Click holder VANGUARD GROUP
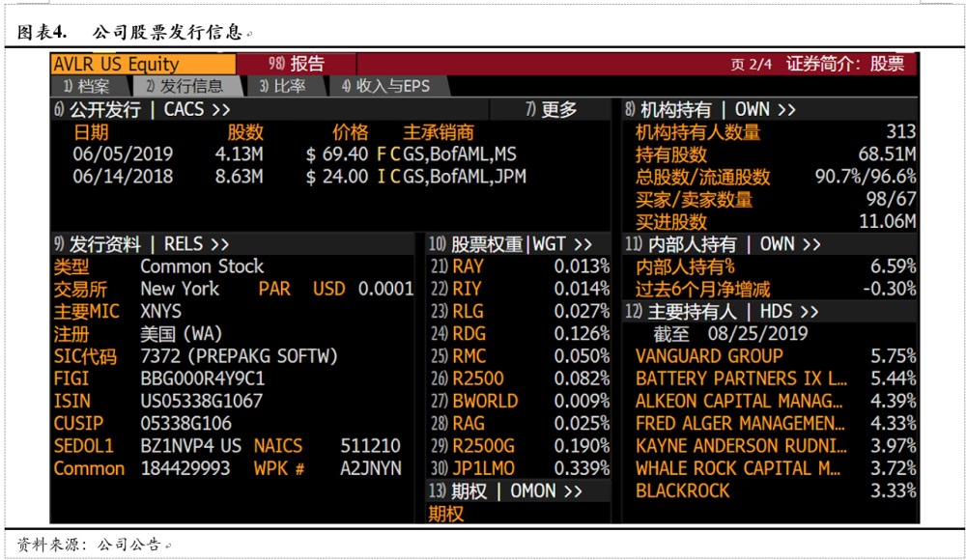 [x=709, y=356]
